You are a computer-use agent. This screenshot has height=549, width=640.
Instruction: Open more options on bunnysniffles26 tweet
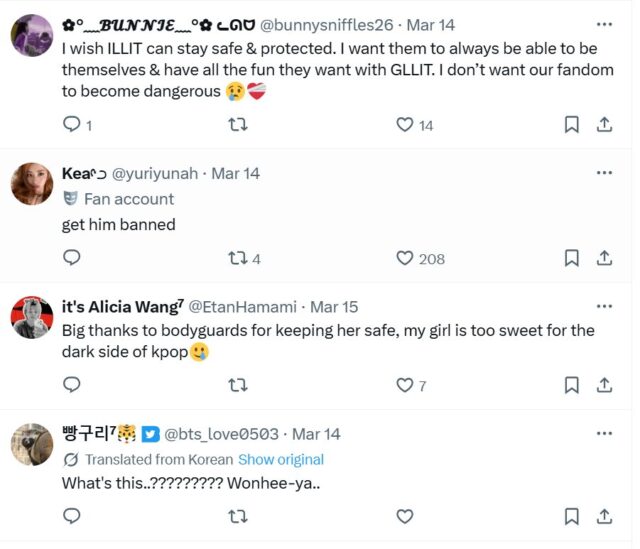pyautogui.click(x=604, y=24)
